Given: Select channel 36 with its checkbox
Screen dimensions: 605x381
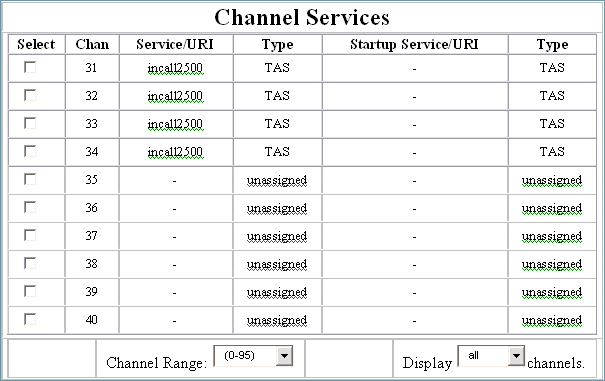Looking at the screenshot, I should 30,207.
